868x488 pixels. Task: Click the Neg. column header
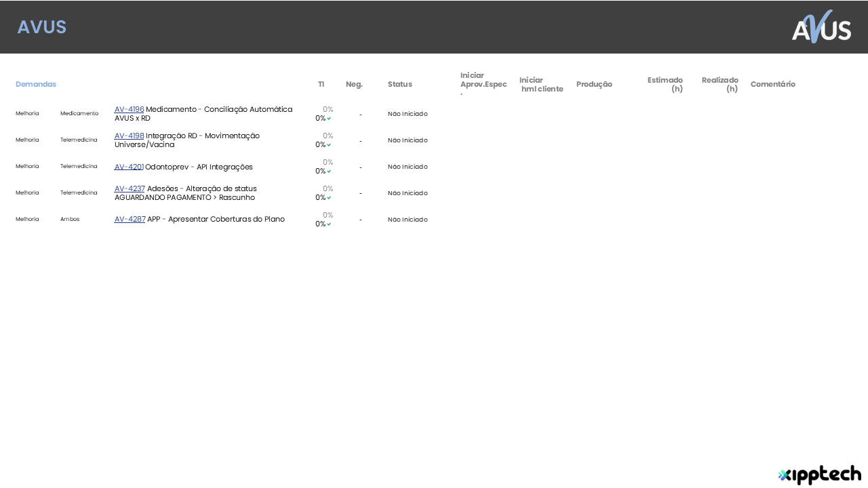pyautogui.click(x=355, y=84)
